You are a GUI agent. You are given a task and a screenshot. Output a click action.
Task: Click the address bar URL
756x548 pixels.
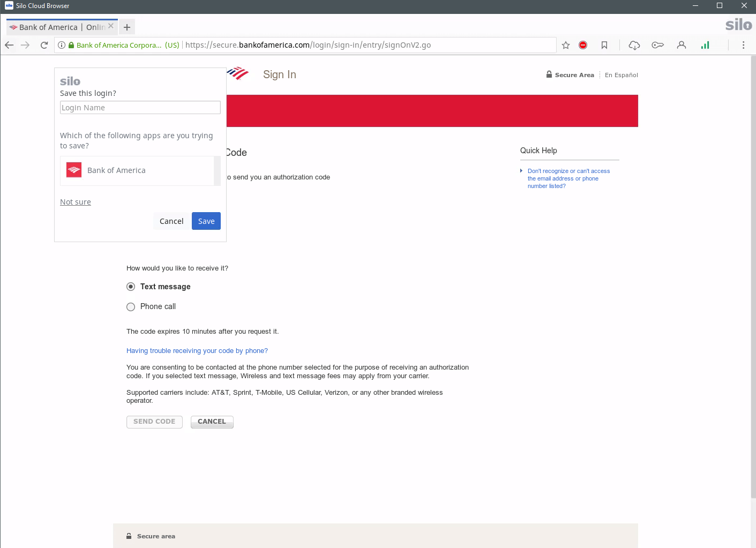[308, 45]
